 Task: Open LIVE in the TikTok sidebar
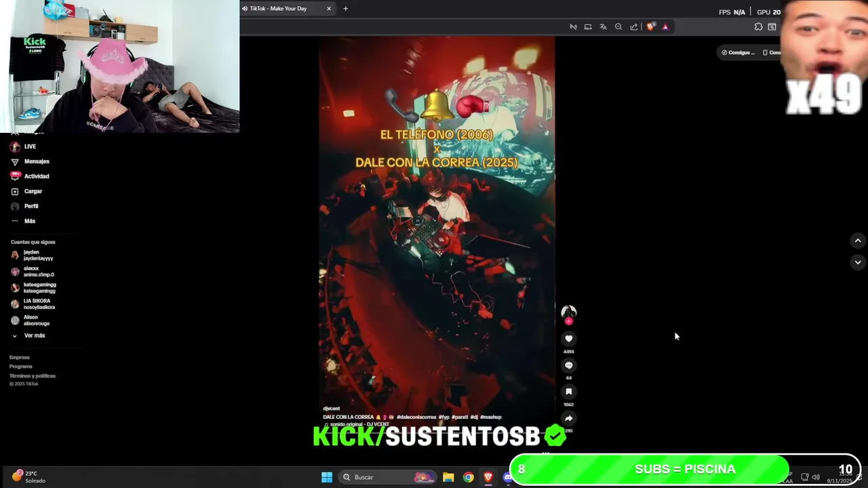click(24, 146)
